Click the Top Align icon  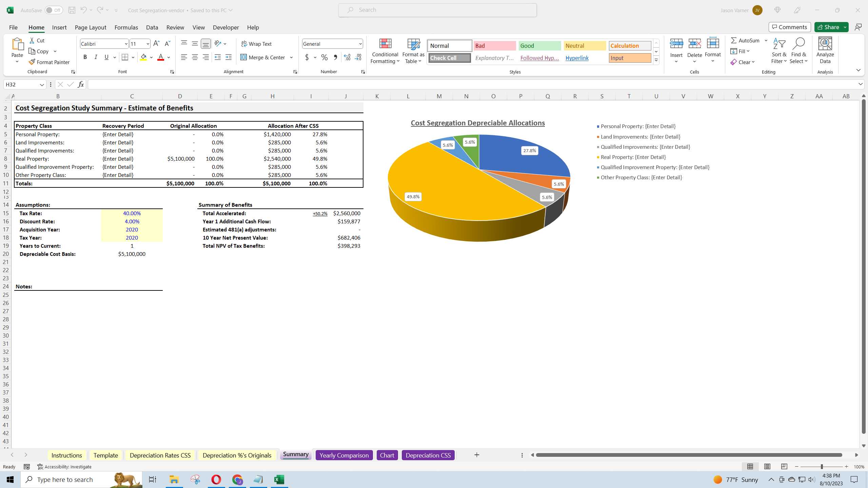[x=184, y=43]
